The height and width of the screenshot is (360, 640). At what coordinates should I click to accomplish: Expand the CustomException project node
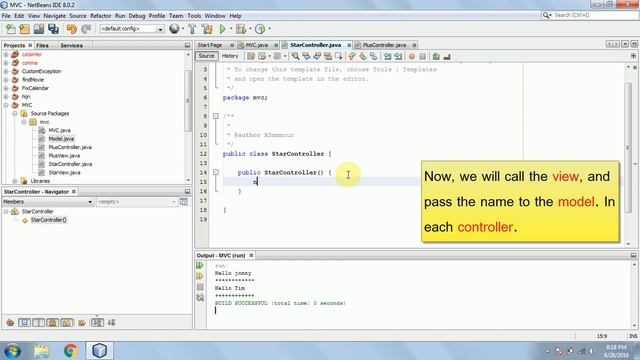coord(6,71)
